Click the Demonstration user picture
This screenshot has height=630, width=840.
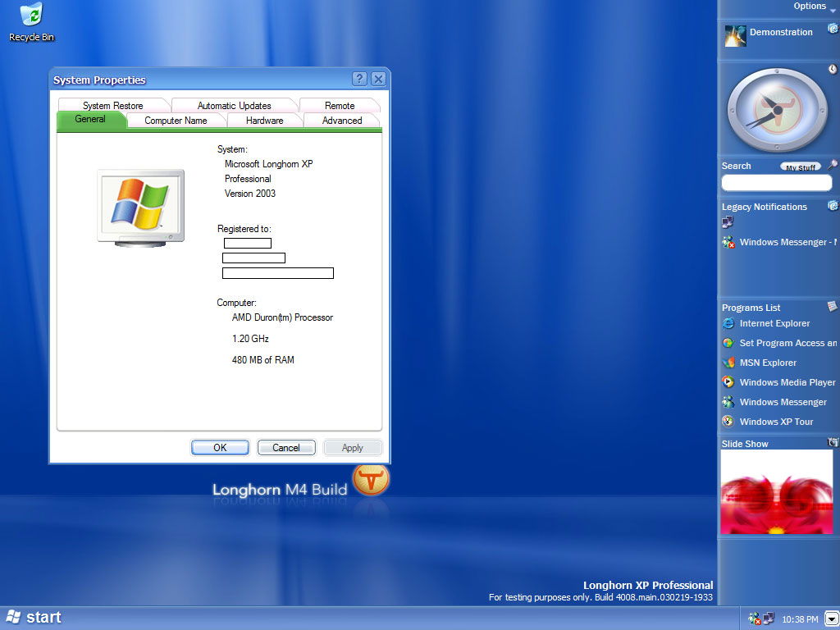[735, 36]
